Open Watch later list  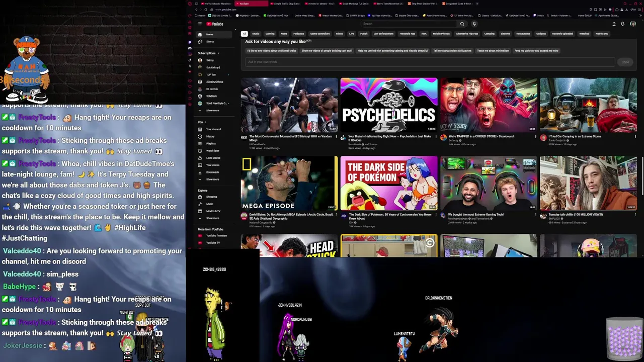pyautogui.click(x=214, y=150)
